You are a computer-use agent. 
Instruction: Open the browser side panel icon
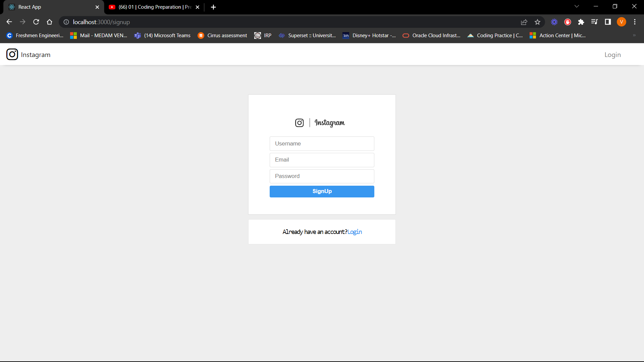pos(608,22)
